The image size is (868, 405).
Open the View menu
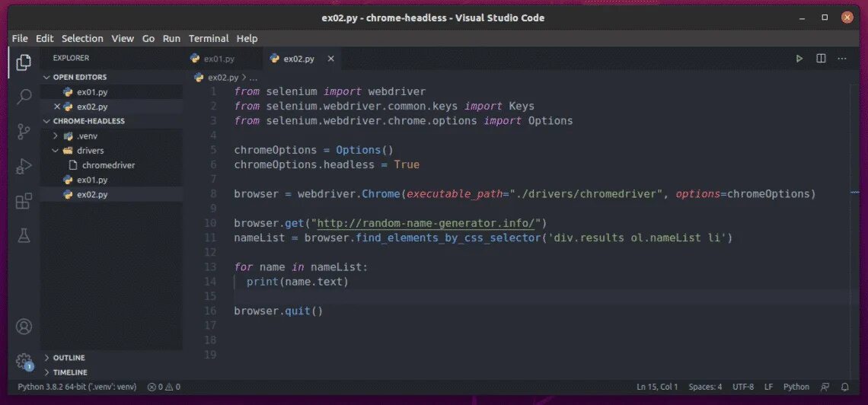[x=123, y=38]
